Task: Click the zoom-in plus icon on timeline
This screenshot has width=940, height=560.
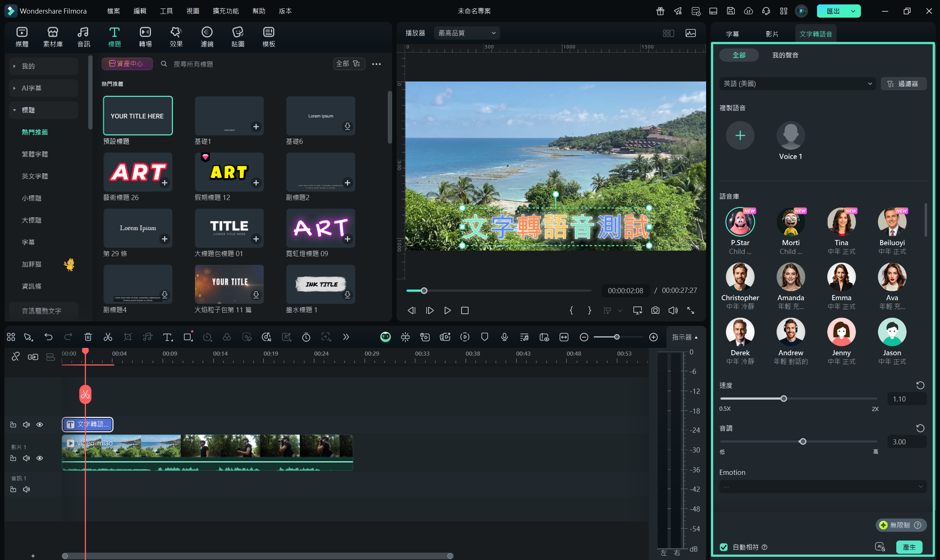Action: coord(654,337)
